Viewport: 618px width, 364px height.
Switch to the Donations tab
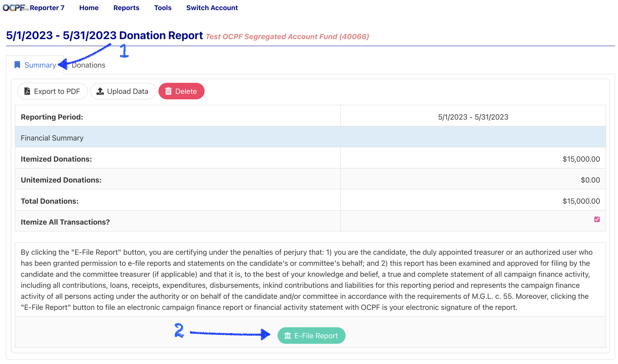click(x=88, y=65)
